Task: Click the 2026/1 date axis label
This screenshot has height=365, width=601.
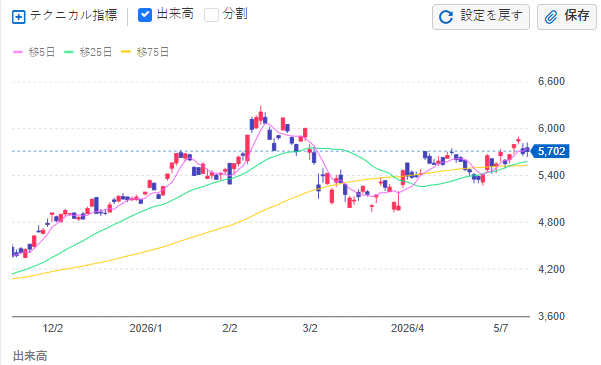Action: [146, 328]
